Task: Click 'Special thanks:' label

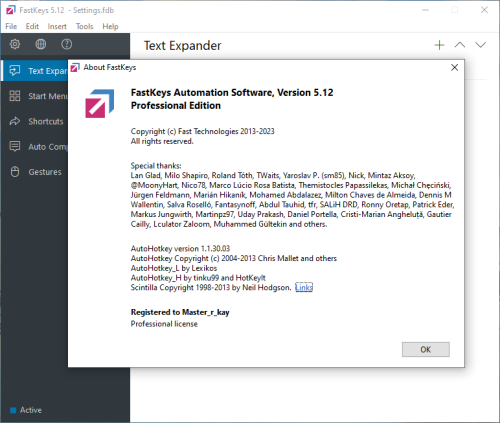Action: click(156, 166)
